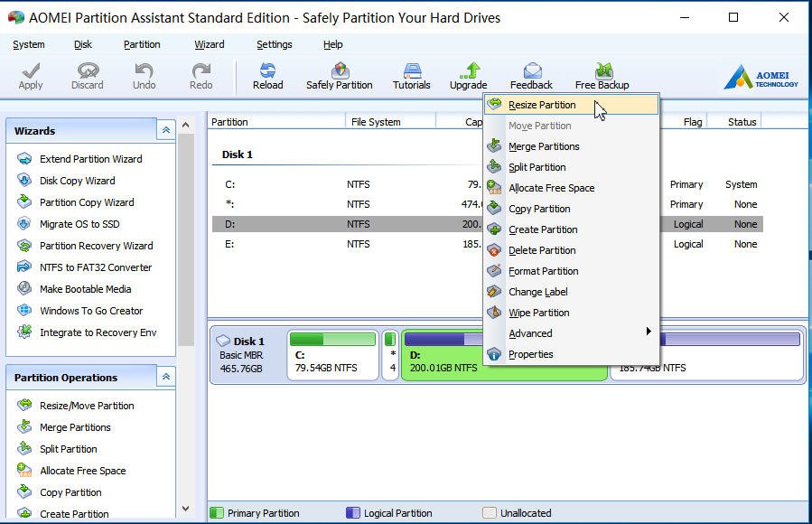Choose Allocate Free Space in the sidebar
This screenshot has width=812, height=524.
pos(83,472)
